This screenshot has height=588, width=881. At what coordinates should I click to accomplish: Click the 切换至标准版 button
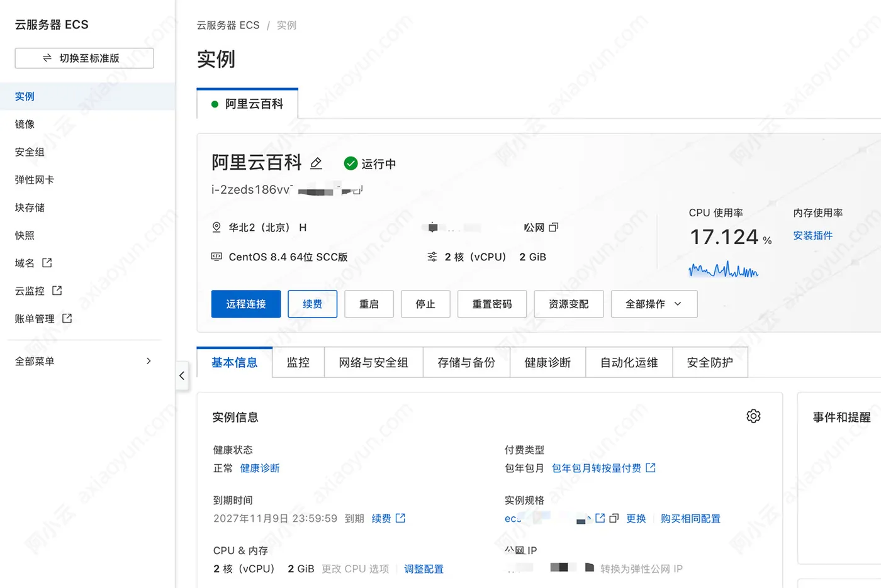click(x=84, y=58)
